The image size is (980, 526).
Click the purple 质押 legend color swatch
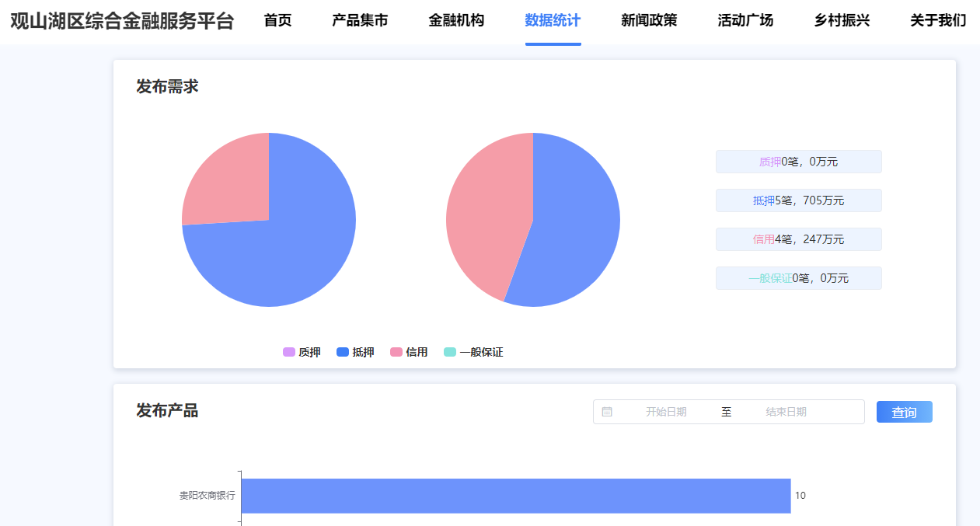(289, 352)
